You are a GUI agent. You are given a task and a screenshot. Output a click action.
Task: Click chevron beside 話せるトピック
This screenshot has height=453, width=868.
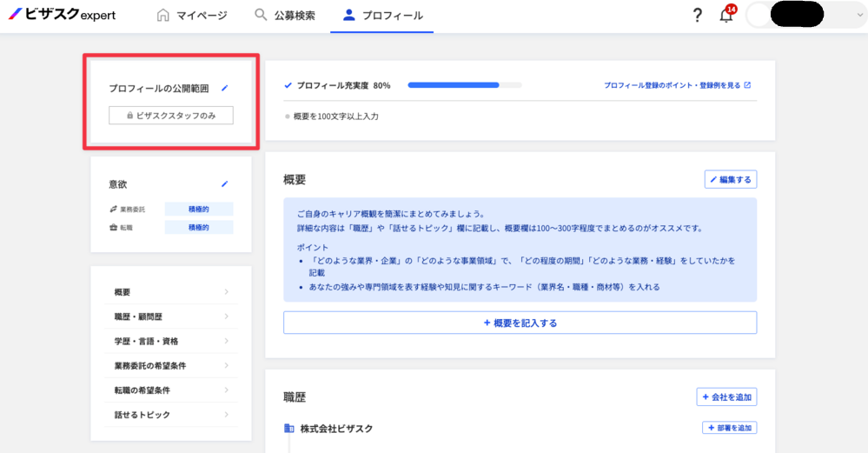pos(227,414)
